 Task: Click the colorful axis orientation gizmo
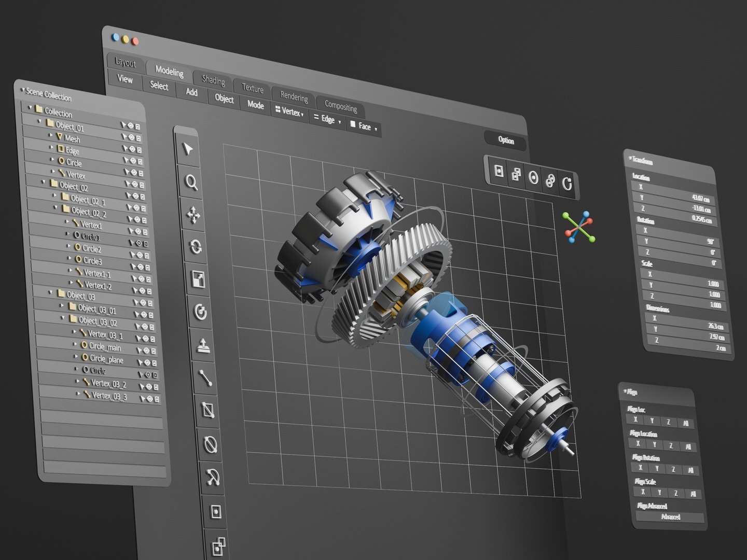point(579,227)
